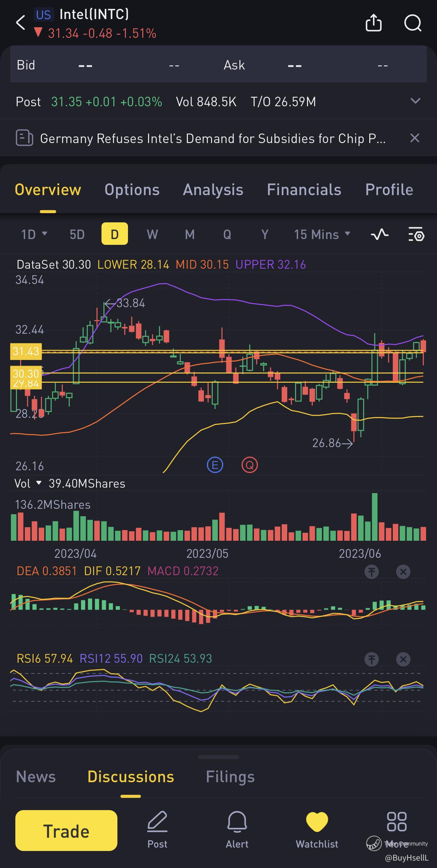Tap the 31.34 -0.48 -1.51% price line
The height and width of the screenshot is (868, 437).
[x=95, y=33]
